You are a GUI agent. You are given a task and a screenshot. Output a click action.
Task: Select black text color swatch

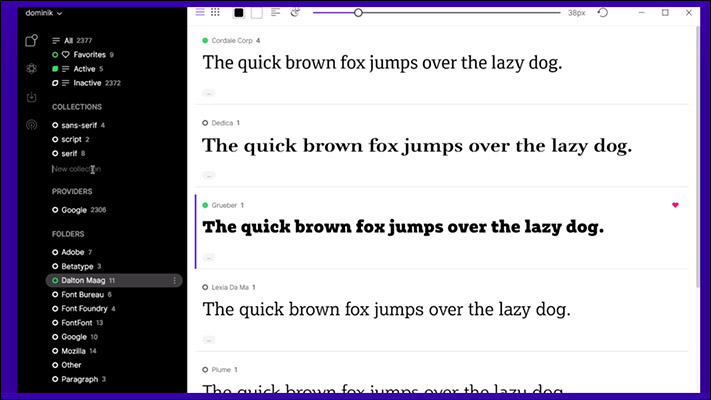(239, 13)
